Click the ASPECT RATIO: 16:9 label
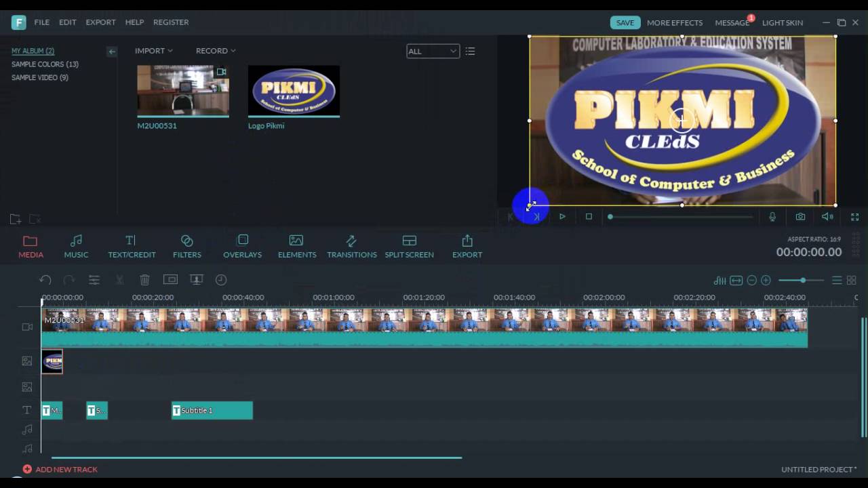868x488 pixels. coord(814,239)
